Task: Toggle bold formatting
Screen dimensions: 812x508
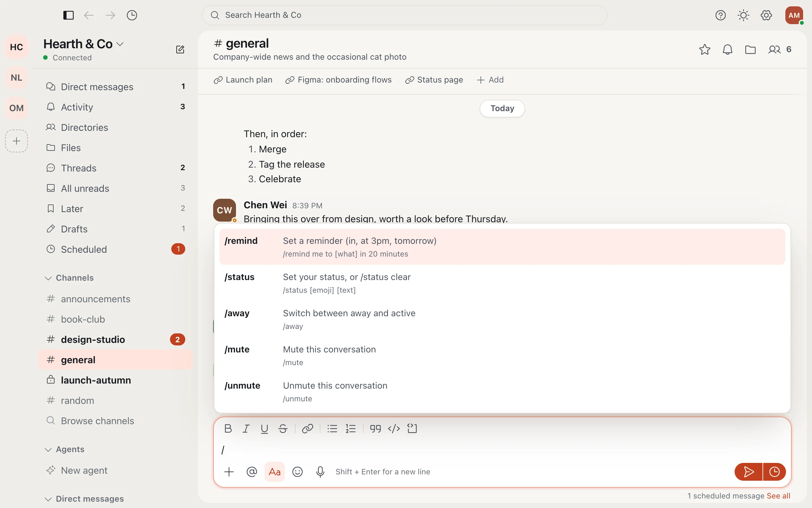Action: pos(228,428)
